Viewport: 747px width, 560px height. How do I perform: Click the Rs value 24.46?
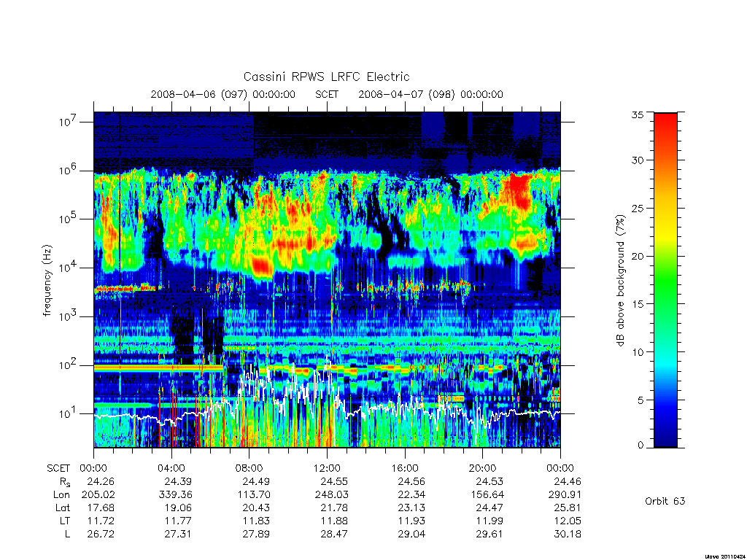click(x=568, y=481)
